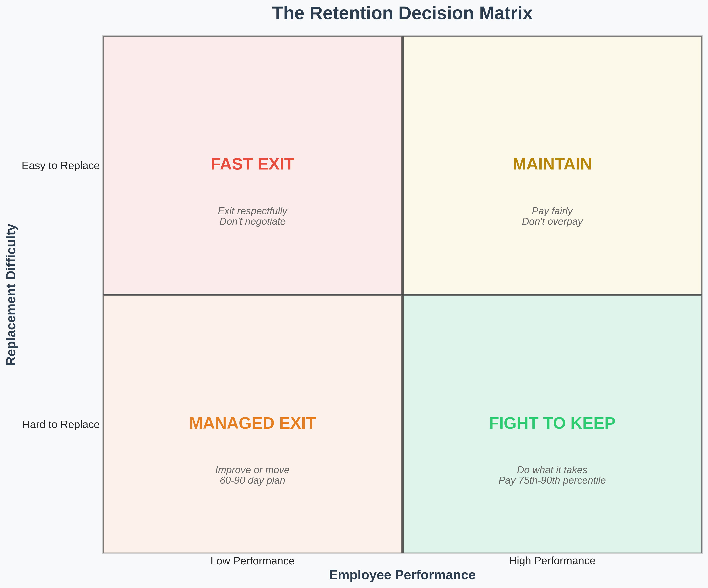Click the "Pay 75th-90th percentile" text
This screenshot has height=588, width=708.
(552, 481)
